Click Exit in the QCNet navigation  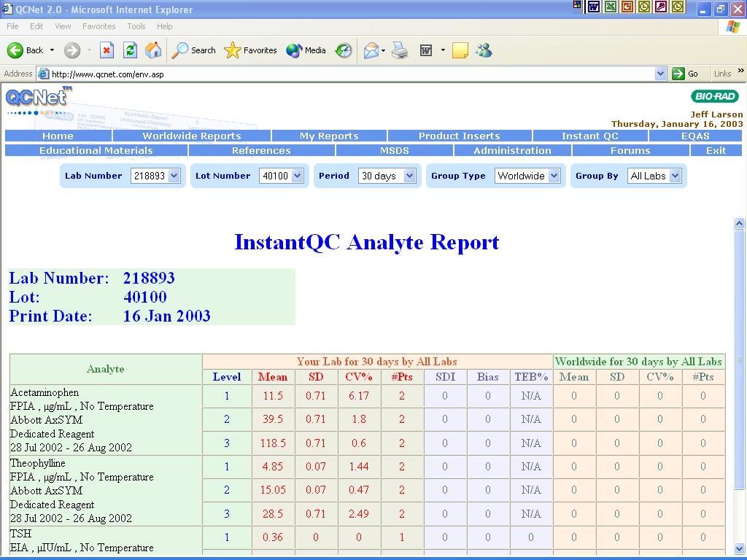point(716,150)
